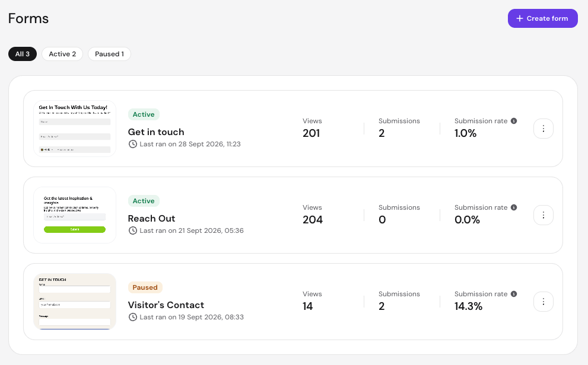Click the Active badge on Get in touch
Screen dimensions: 588x365
click(144, 114)
